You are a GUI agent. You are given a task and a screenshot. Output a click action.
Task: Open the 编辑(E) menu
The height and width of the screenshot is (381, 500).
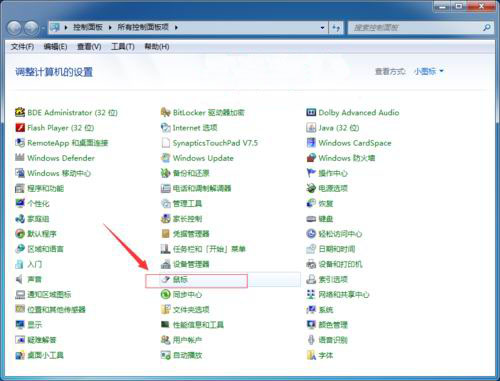click(x=55, y=47)
